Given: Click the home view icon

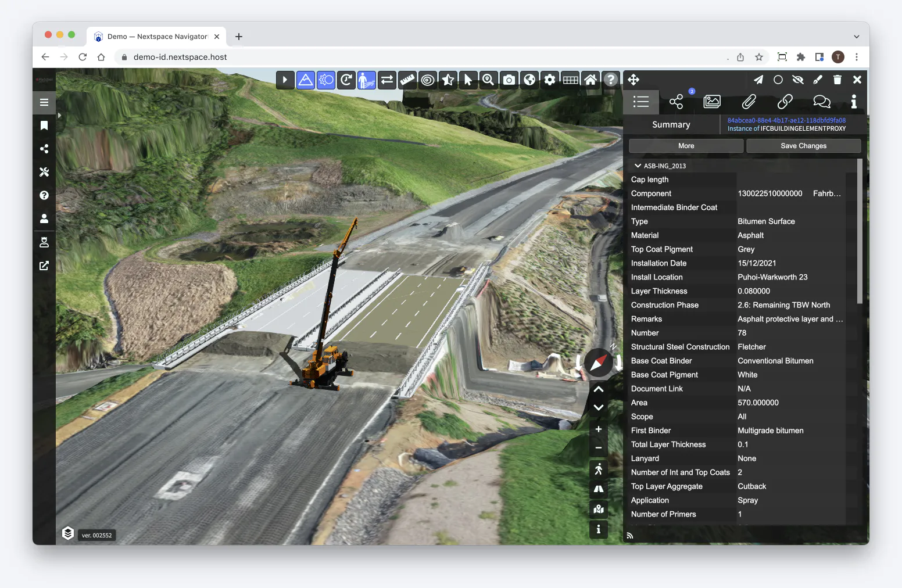Looking at the screenshot, I should point(590,80).
